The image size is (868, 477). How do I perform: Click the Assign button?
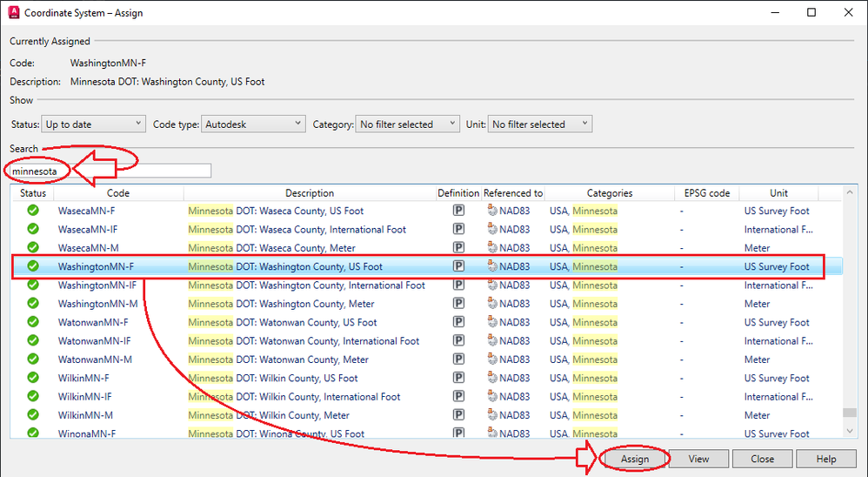click(634, 459)
